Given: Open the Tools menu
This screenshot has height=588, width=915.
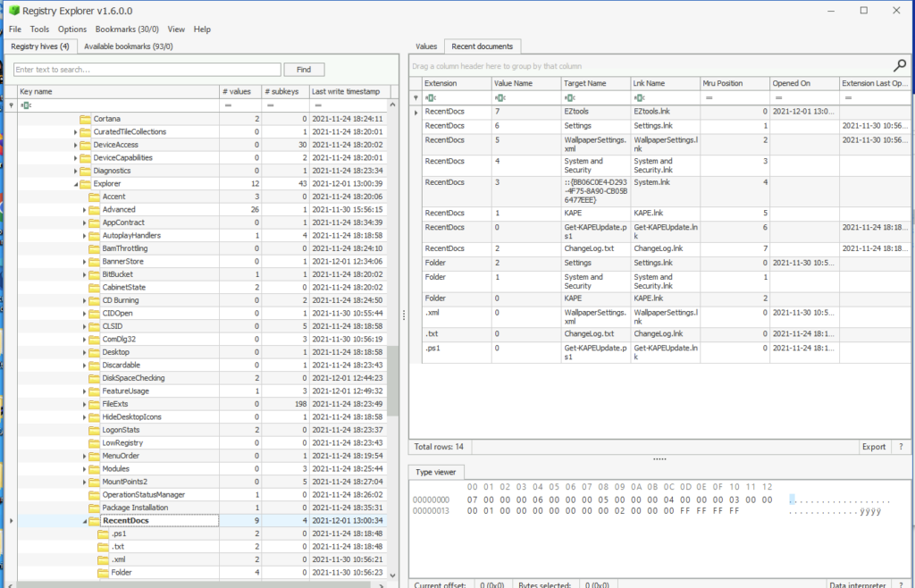Looking at the screenshot, I should tap(39, 29).
